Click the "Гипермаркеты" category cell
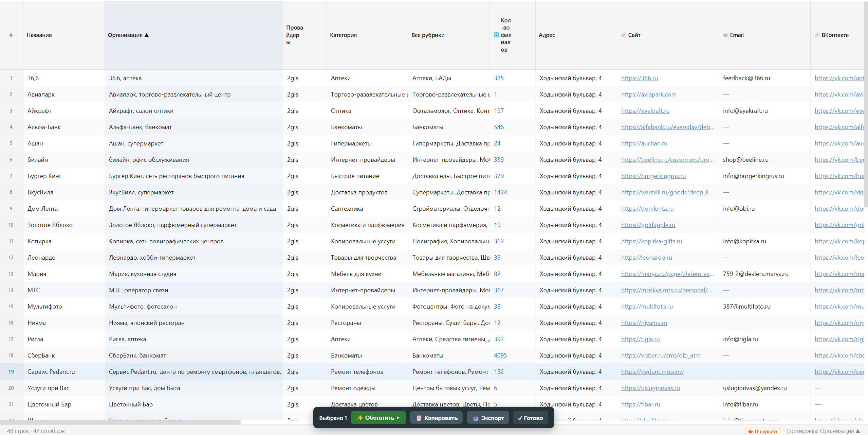This screenshot has height=435, width=868. click(x=367, y=143)
